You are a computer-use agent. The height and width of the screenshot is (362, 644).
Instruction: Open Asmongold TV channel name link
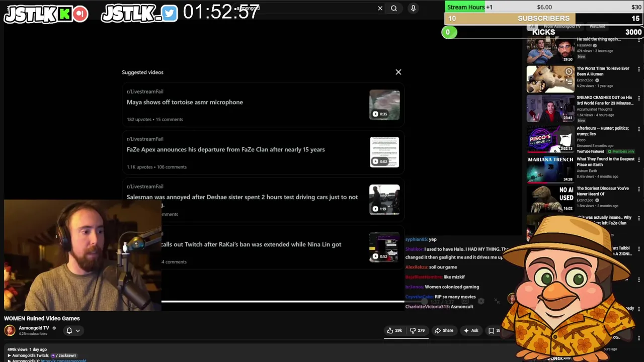[x=34, y=328]
